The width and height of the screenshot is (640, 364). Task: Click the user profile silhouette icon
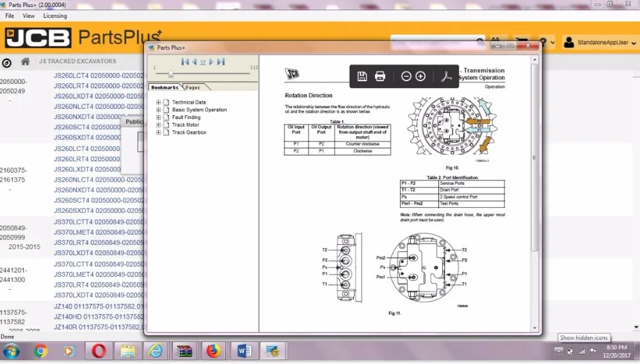568,42
